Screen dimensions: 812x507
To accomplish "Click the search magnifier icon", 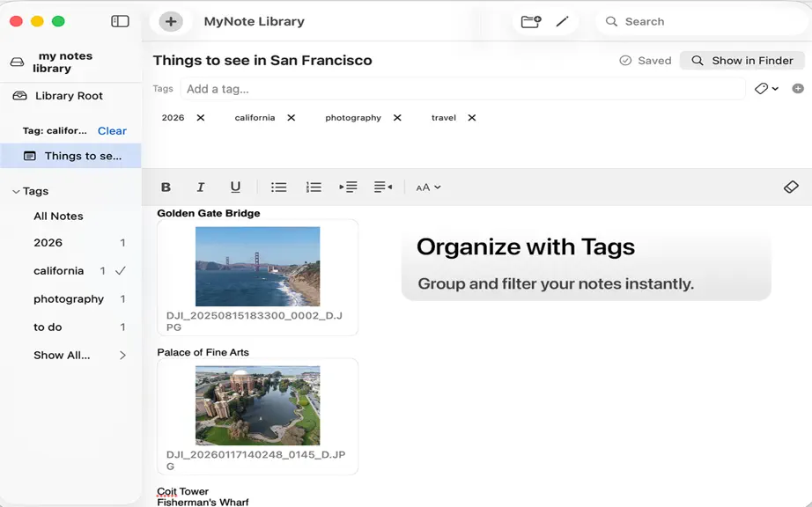I will 611,22.
